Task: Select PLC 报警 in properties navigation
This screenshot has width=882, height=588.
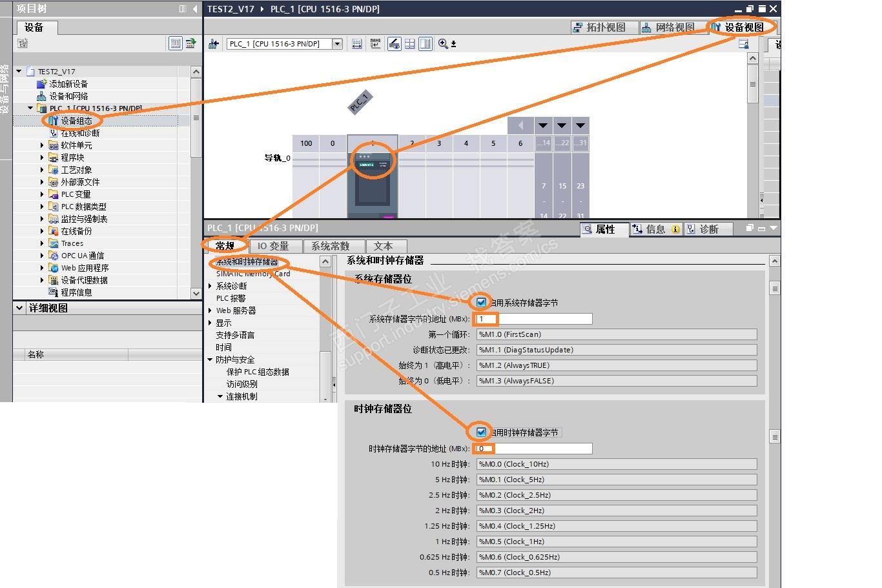Action: (x=231, y=298)
